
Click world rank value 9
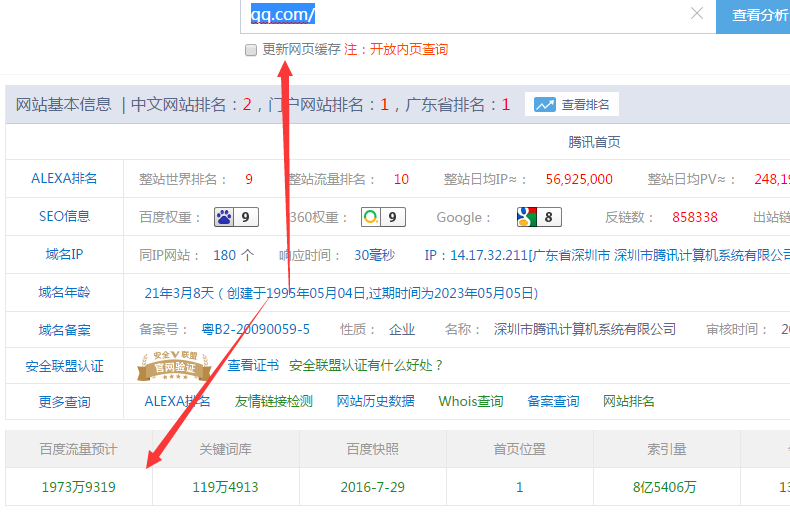248,179
